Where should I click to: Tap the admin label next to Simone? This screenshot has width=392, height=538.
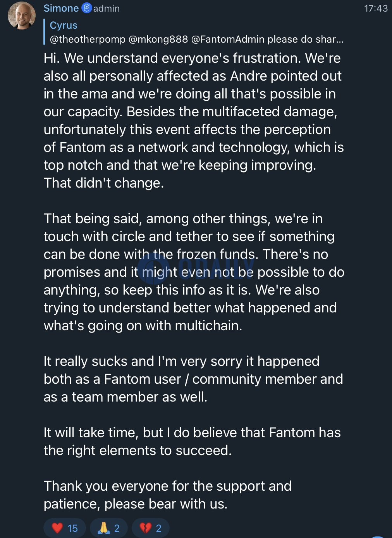pyautogui.click(x=107, y=8)
